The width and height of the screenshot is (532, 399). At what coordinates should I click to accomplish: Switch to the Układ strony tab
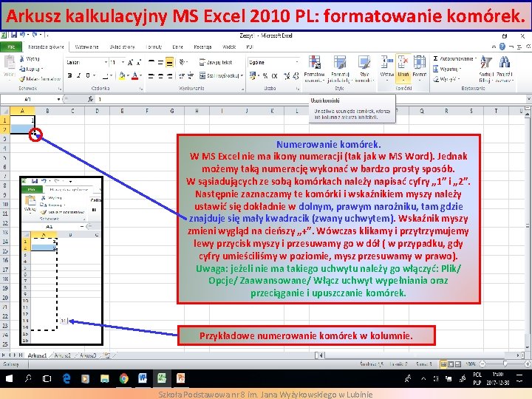click(122, 47)
